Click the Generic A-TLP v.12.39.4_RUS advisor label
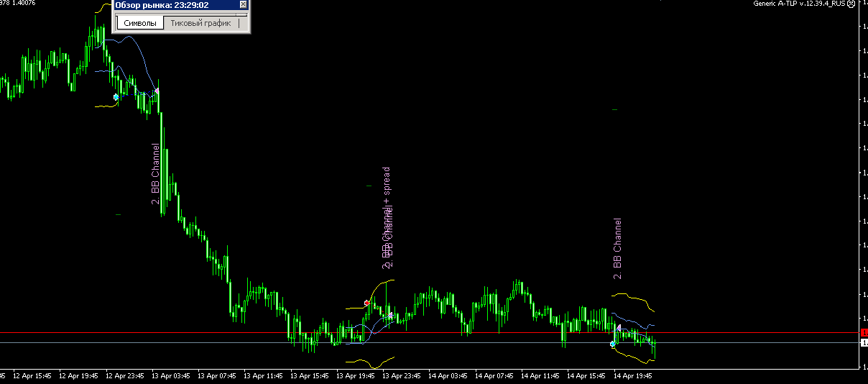This screenshot has height=384, width=868. click(x=799, y=4)
